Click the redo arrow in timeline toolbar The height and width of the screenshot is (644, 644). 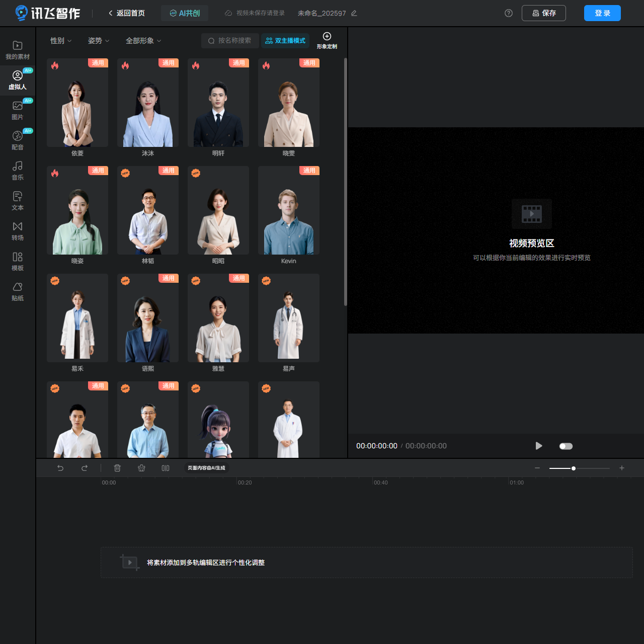pos(85,468)
